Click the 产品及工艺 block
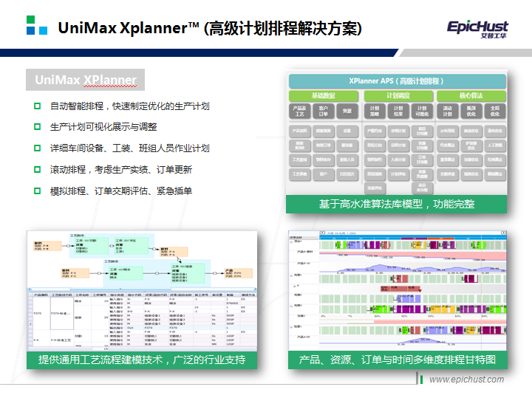532x398 pixels. click(299, 111)
